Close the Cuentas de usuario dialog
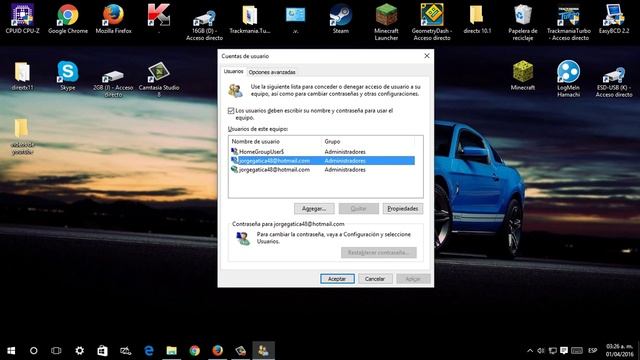Image resolution: width=640 pixels, height=360 pixels. coord(427,56)
